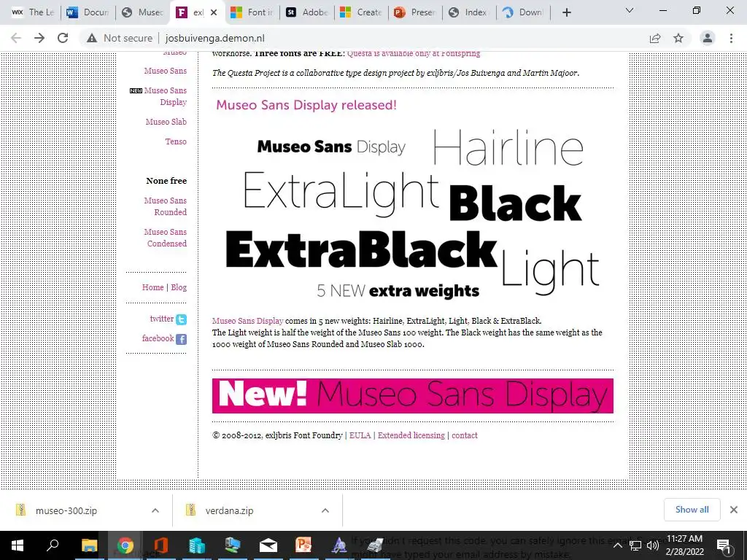Viewport: 747px width, 560px height.
Task: Click the twitter bird icon
Action: coord(181,319)
